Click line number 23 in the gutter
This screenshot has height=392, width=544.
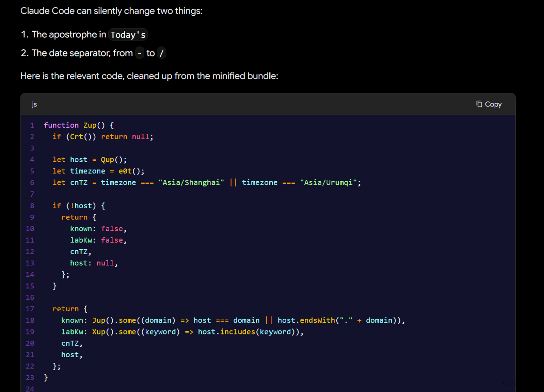coord(30,378)
